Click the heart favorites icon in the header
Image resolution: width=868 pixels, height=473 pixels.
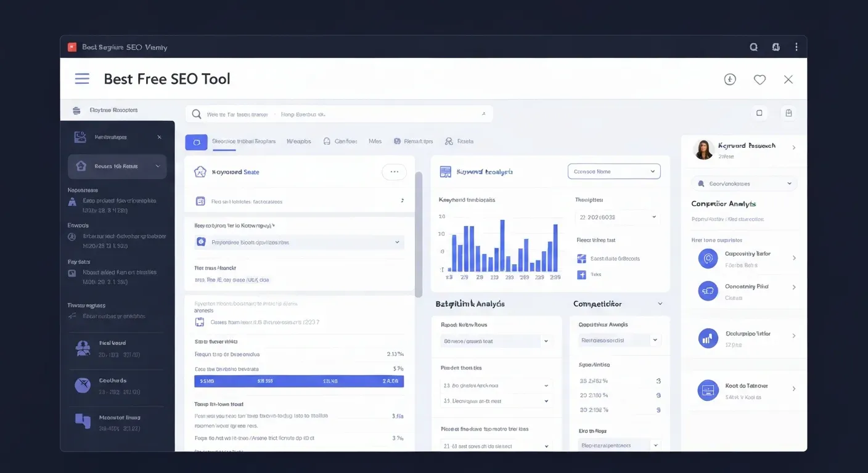tap(759, 79)
